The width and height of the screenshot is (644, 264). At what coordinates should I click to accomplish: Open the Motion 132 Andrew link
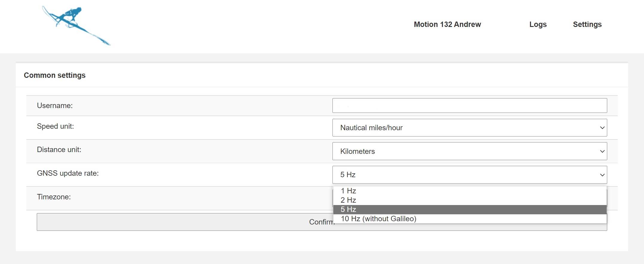(x=447, y=25)
